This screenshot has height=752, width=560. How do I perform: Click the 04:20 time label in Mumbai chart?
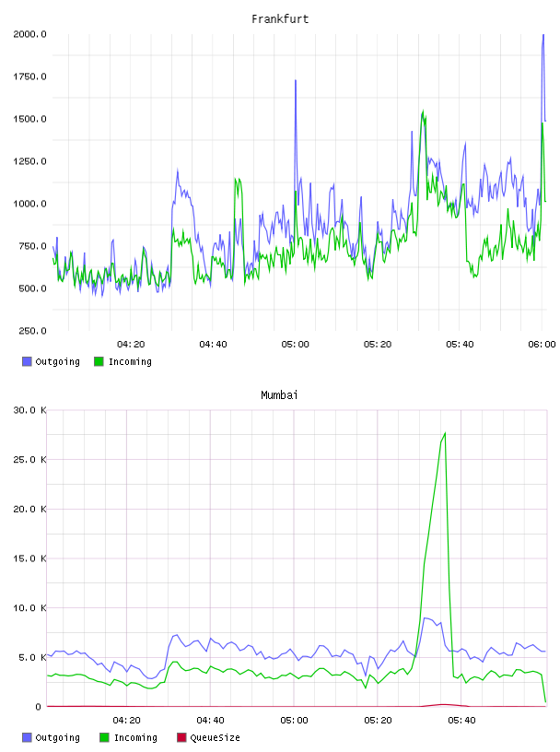pyautogui.click(x=126, y=721)
